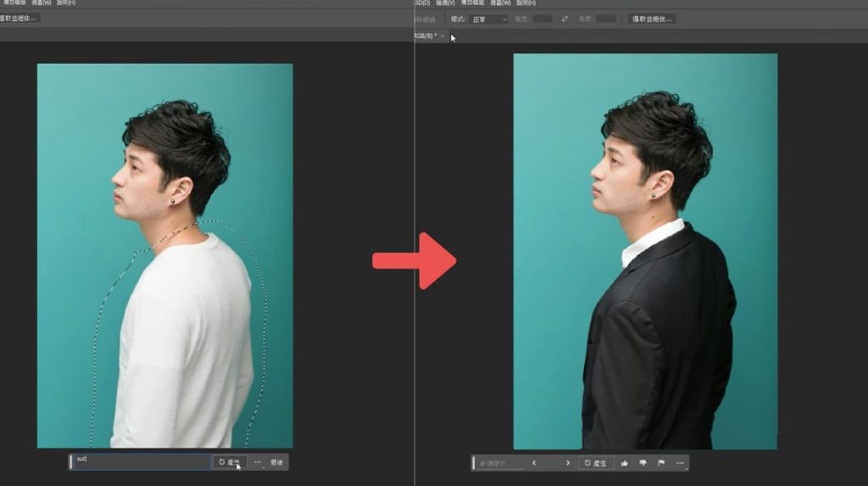Screen dimensions: 868x486
Task: Open the 說明(H) menu in left window
Action: pyautogui.click(x=66, y=3)
